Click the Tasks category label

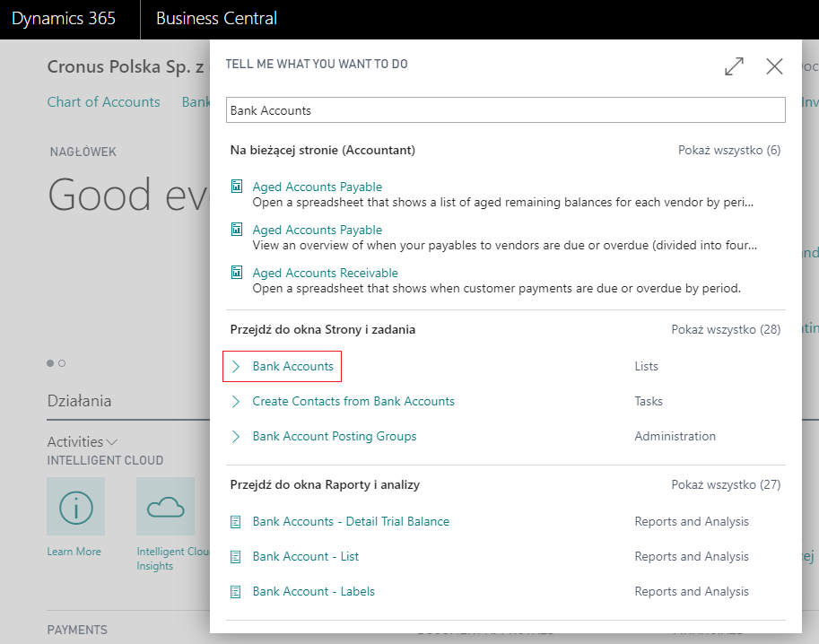[x=649, y=401]
